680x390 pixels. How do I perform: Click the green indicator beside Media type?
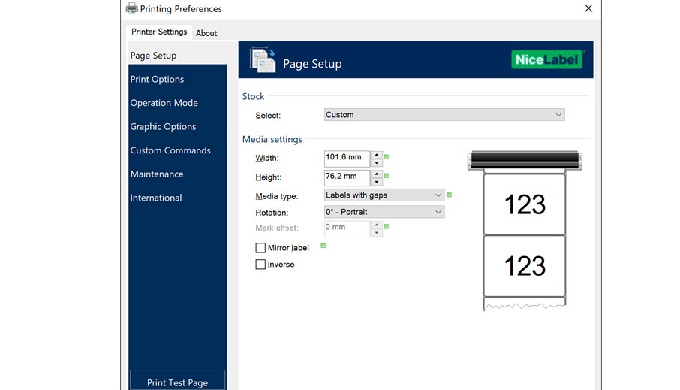[x=449, y=195]
